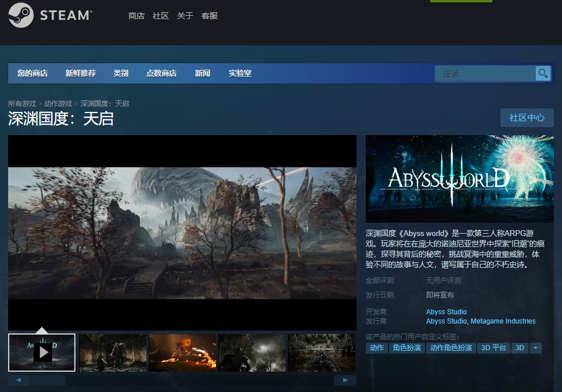Open the 客服 support menu
Screen dimensions: 562x392
point(210,16)
